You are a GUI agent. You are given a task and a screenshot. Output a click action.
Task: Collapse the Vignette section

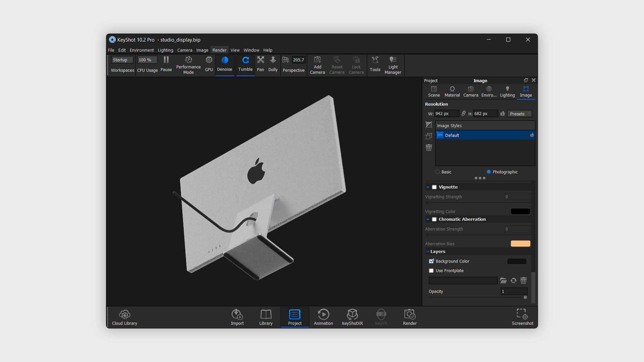pyautogui.click(x=428, y=187)
